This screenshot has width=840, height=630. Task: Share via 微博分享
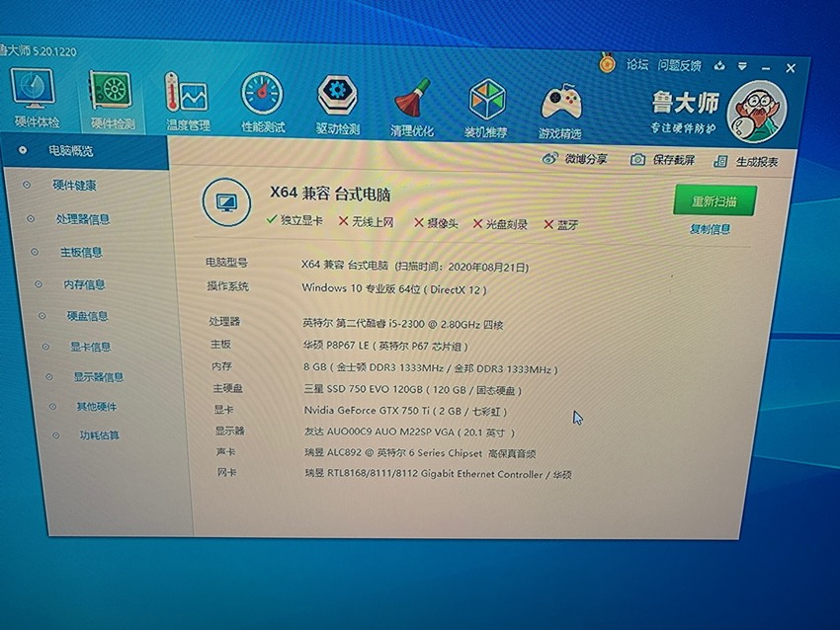[x=575, y=159]
